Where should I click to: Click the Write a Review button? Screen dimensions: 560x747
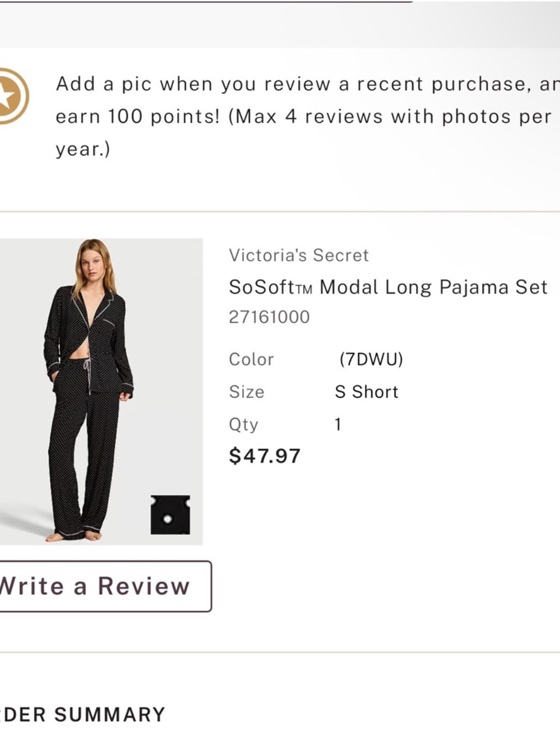(x=95, y=586)
